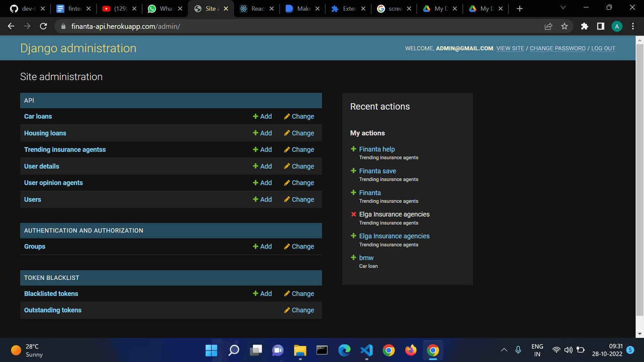The image size is (644, 362).
Task: Open Token Blacklist section header
Action: pos(51,278)
